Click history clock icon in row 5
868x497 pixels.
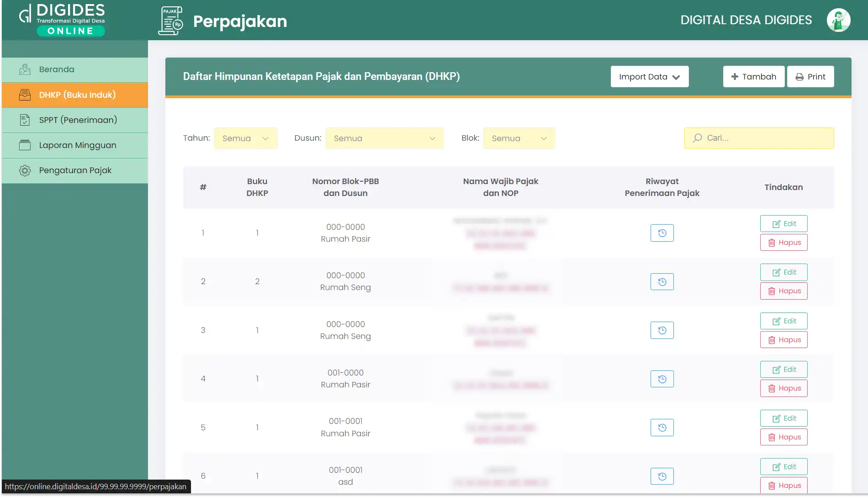[x=662, y=428]
